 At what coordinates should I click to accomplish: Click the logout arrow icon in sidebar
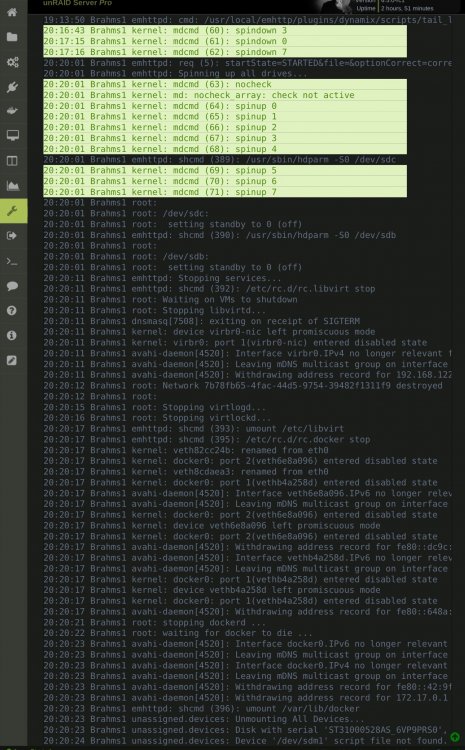click(12, 235)
